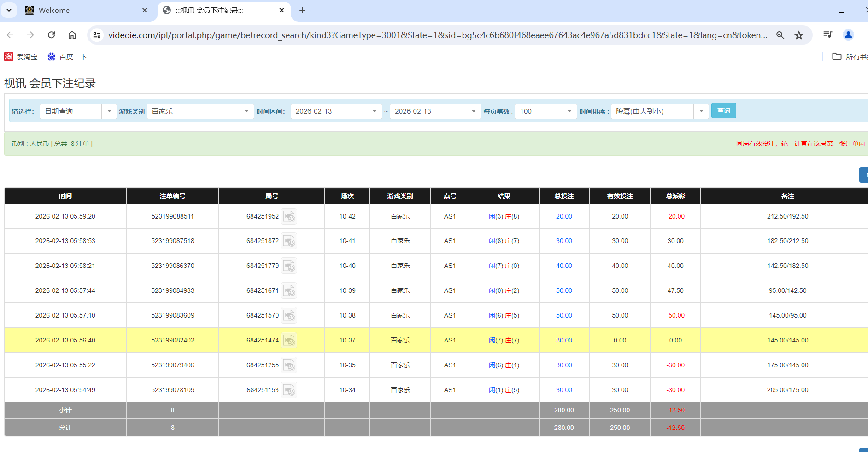Click the blue 总投注 amount 20.00 link
This screenshot has width=868, height=452.
click(563, 216)
